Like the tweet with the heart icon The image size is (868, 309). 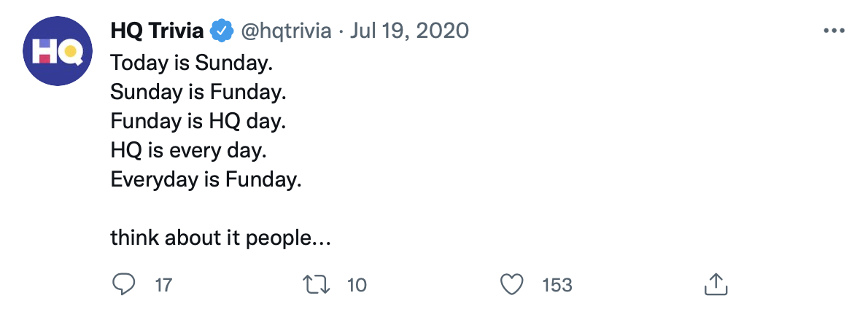(x=512, y=285)
